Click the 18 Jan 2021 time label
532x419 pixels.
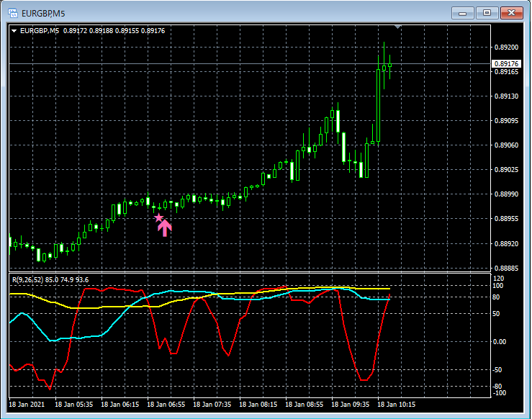27,405
